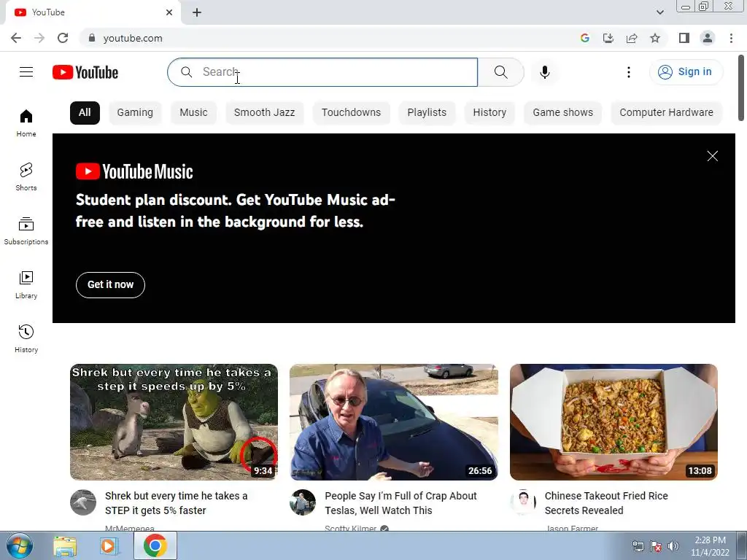Image resolution: width=747 pixels, height=560 pixels.
Task: Click the Sign in button
Action: pos(686,72)
